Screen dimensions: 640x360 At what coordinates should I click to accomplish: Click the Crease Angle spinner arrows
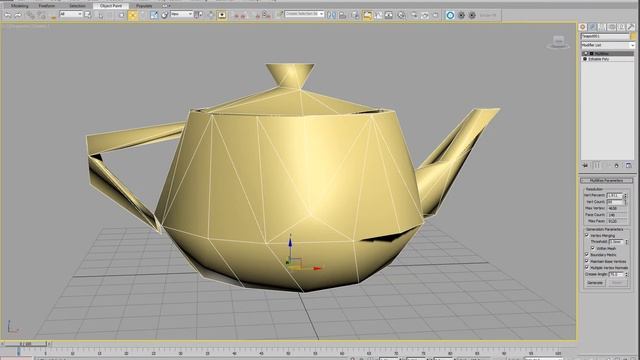tap(627, 274)
